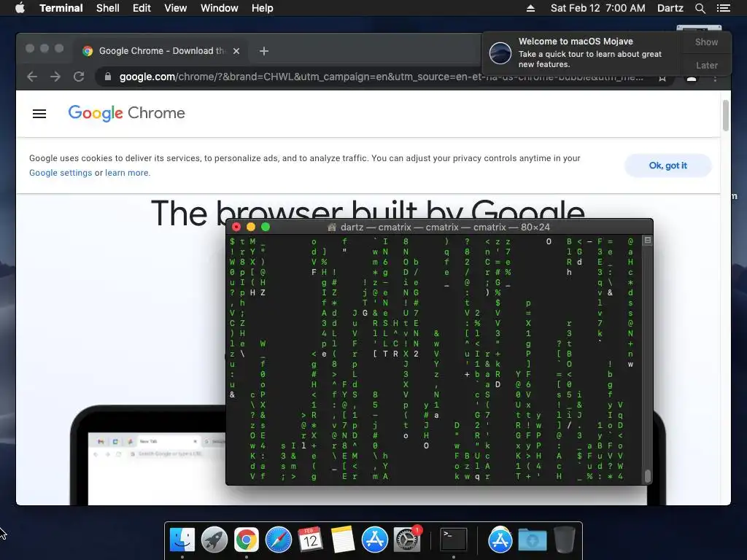The image size is (747, 560).
Task: Zoom the cmatrix Terminal window
Action: tap(266, 227)
